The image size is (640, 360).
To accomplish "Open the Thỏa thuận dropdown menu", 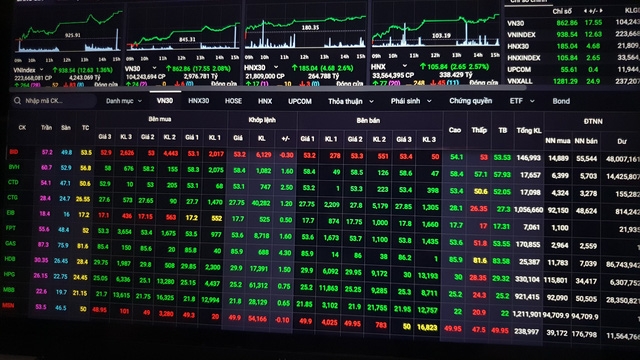I will (371, 101).
